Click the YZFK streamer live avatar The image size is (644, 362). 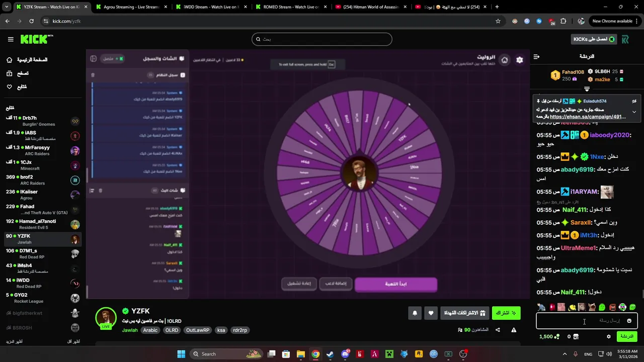coord(106,318)
